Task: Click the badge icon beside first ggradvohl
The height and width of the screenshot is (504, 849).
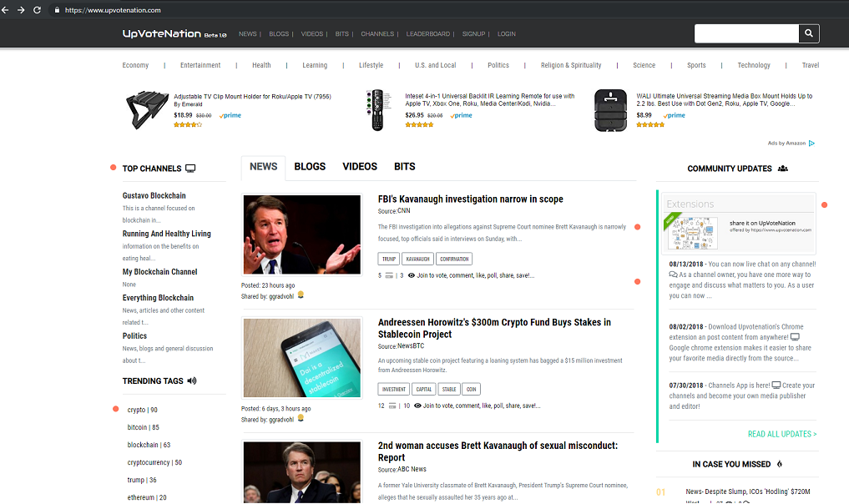Action: pyautogui.click(x=301, y=295)
